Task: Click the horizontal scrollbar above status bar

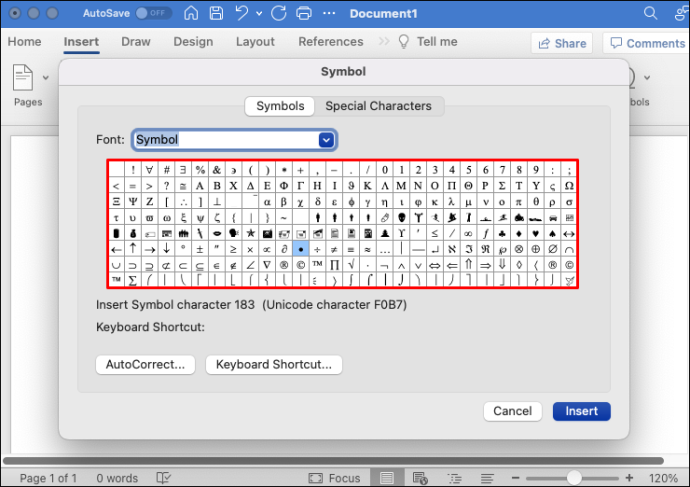Action: [x=333, y=461]
